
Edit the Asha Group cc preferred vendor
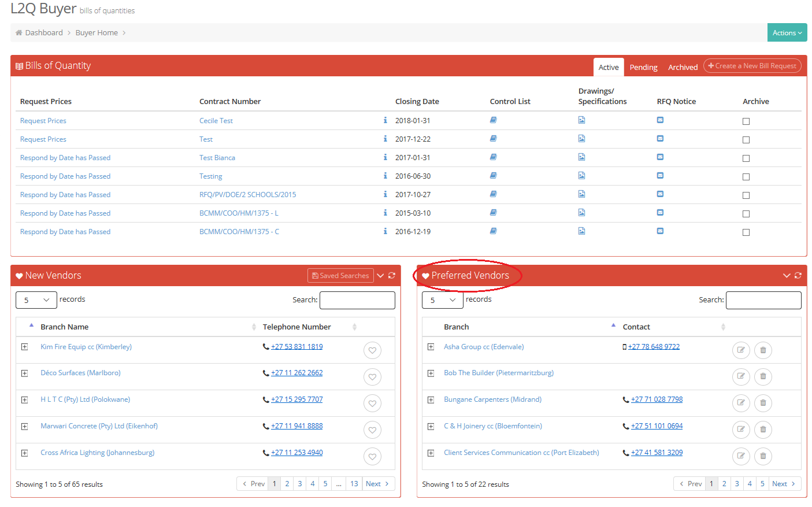tap(741, 350)
